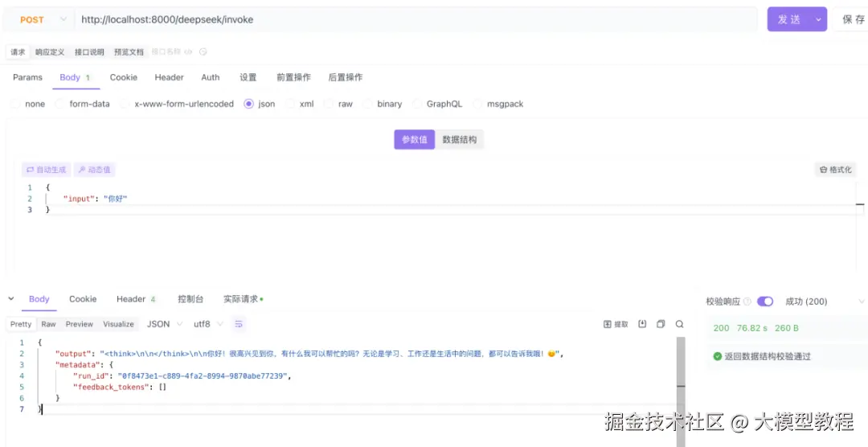Click the "run_id" value in response
Viewport: 868px width, 447px height.
pyautogui.click(x=203, y=375)
